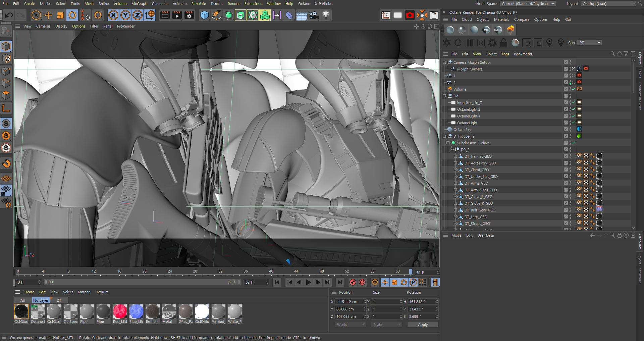This screenshot has width=644, height=341.
Task: Click the Octane pause render icon
Action: [x=470, y=43]
